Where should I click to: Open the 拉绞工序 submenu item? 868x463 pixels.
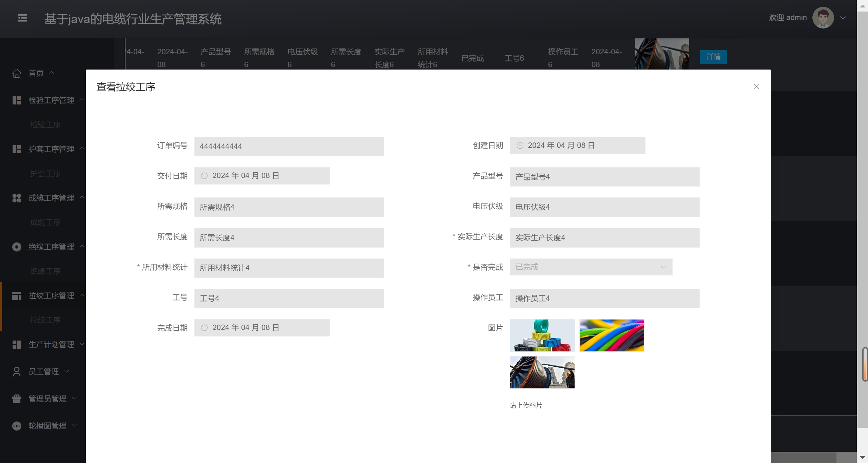45,320
